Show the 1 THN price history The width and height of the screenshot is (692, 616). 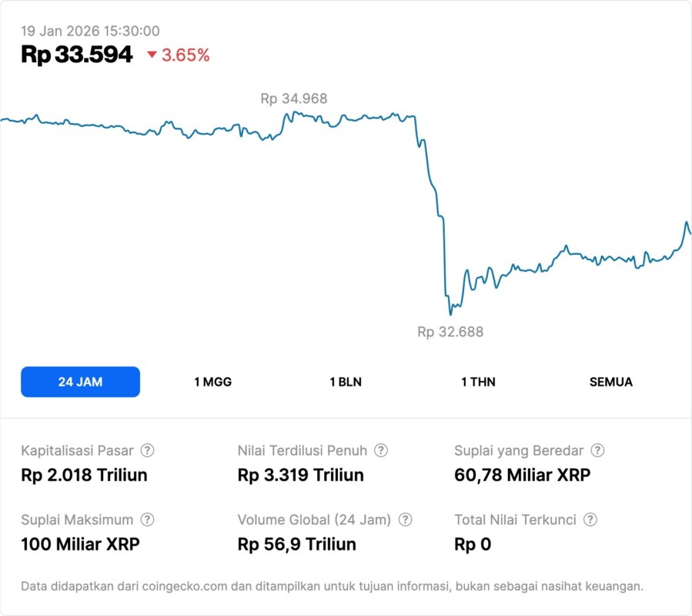click(478, 382)
